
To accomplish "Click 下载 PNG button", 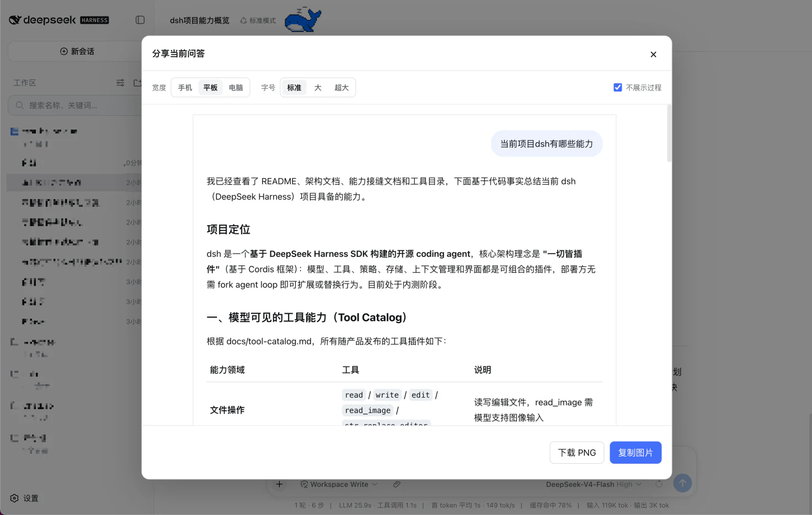I will [577, 453].
